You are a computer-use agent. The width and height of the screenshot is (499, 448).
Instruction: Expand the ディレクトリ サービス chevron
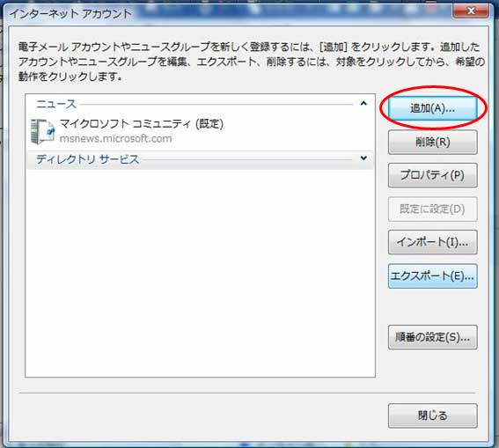363,158
